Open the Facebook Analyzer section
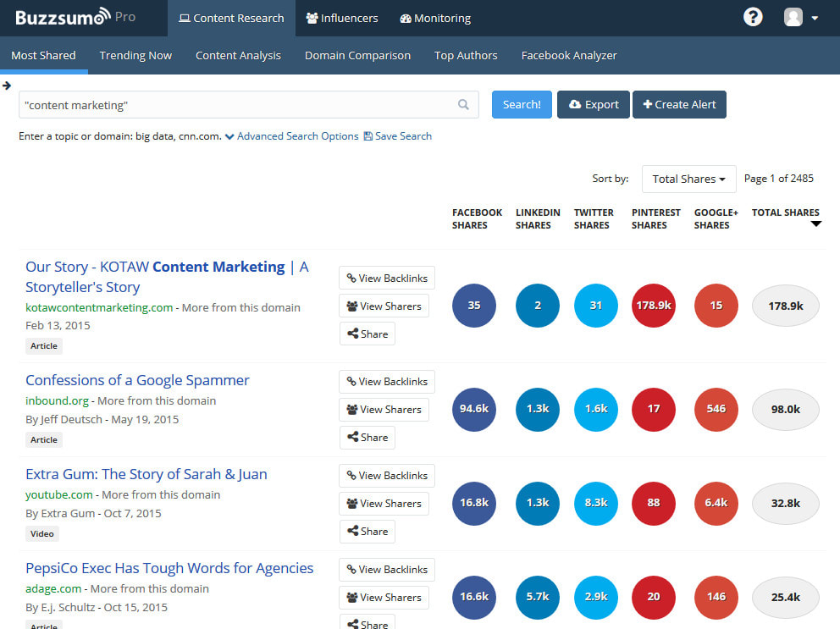 click(x=569, y=55)
